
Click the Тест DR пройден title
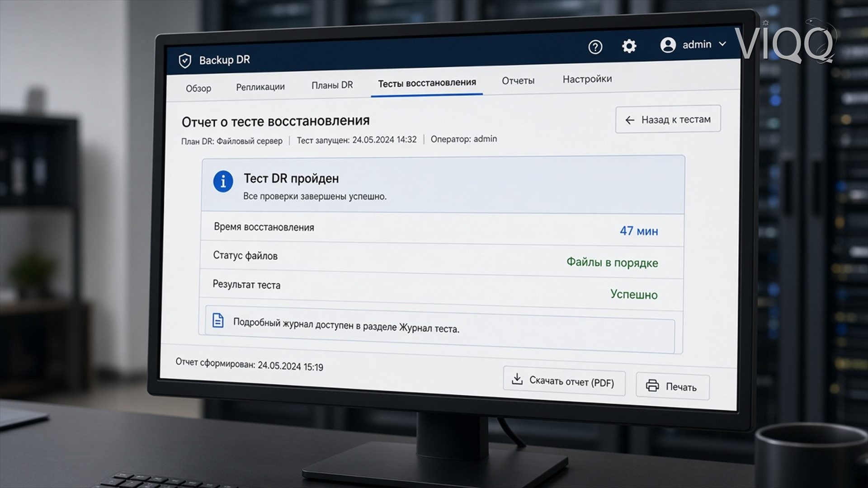click(291, 178)
